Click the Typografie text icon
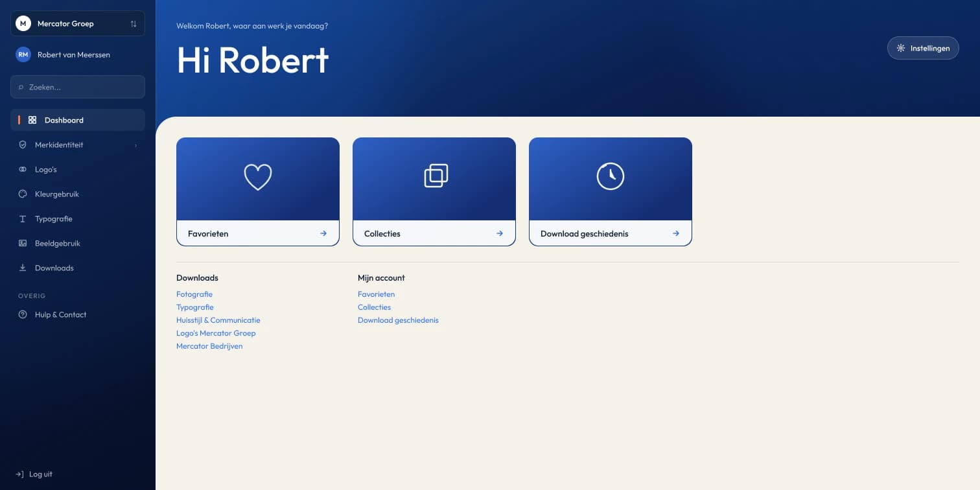 point(23,218)
